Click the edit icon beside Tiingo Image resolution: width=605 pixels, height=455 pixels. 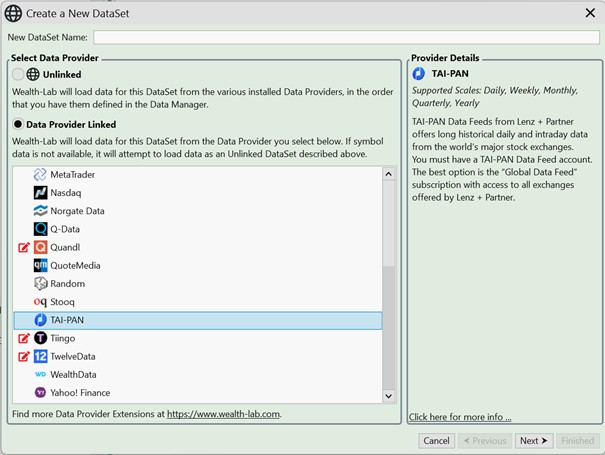click(24, 338)
